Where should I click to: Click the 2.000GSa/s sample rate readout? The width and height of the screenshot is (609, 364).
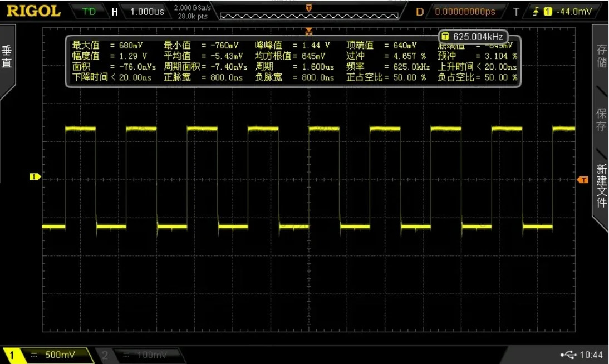click(193, 8)
